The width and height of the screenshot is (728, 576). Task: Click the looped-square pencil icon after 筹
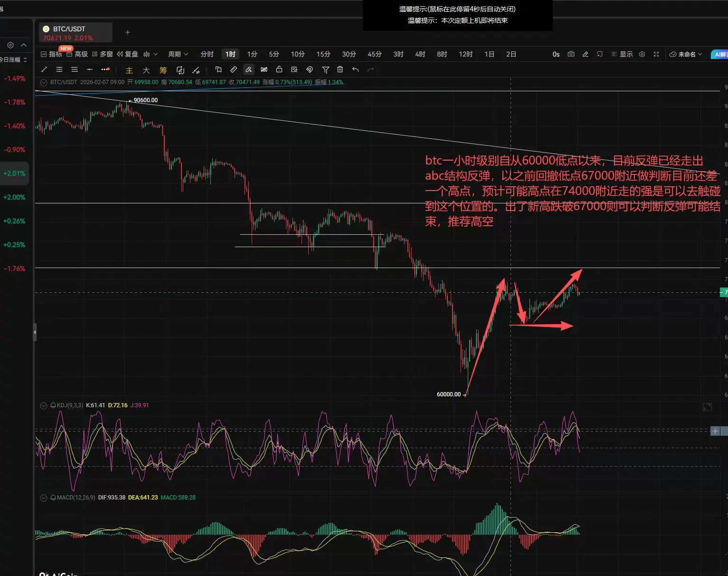180,70
